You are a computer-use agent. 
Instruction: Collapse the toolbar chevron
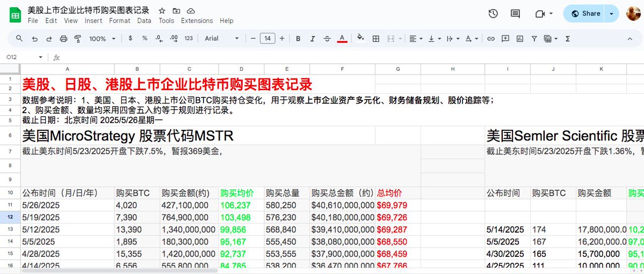[629, 39]
